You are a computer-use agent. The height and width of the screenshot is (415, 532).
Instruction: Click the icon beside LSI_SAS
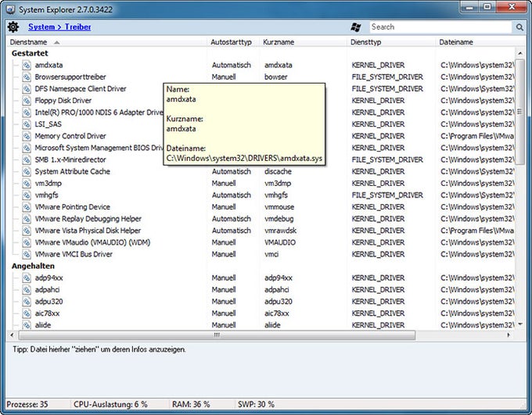click(27, 124)
